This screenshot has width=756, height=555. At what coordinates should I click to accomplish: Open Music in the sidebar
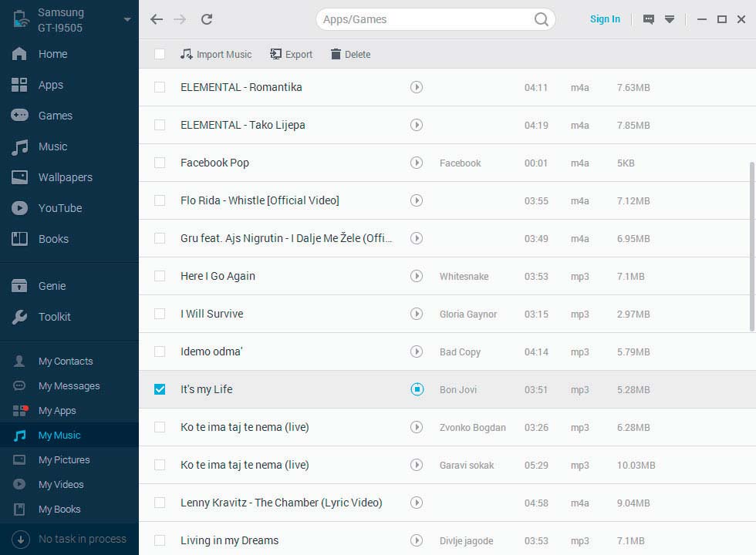[x=69, y=146]
